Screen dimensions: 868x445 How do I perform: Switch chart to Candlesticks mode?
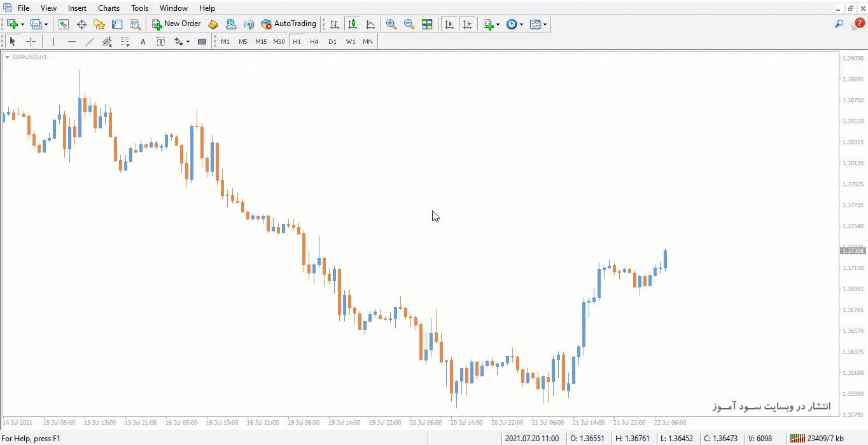click(x=352, y=24)
